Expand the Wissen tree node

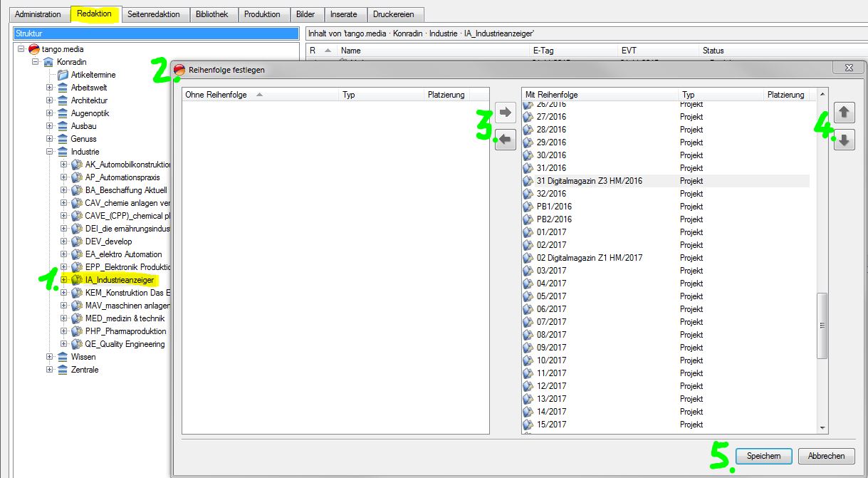click(x=49, y=357)
